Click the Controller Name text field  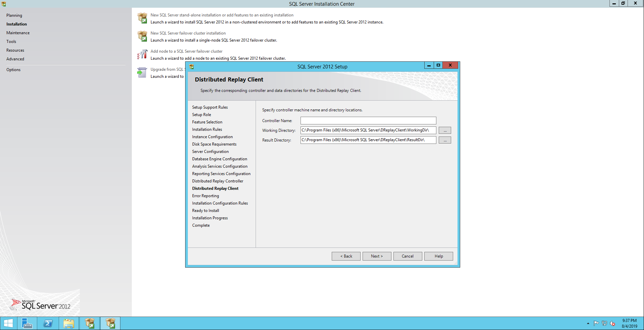[368, 121]
